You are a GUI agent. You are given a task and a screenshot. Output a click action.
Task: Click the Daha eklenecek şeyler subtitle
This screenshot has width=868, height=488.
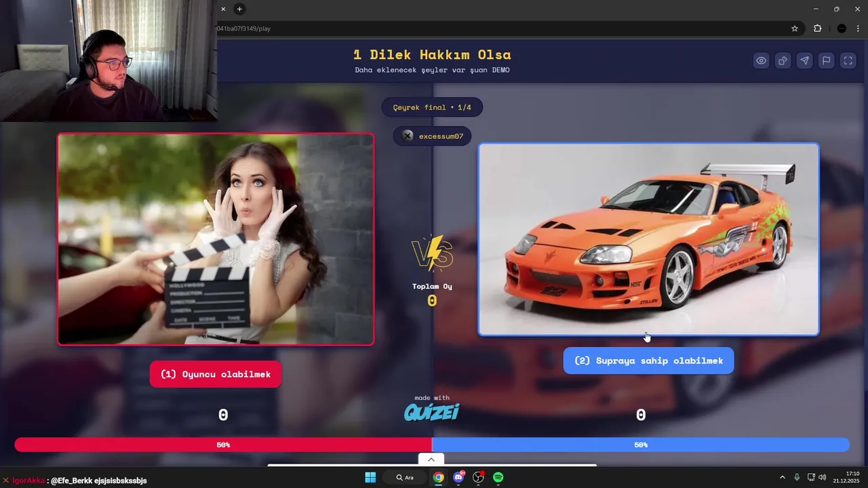tap(432, 70)
